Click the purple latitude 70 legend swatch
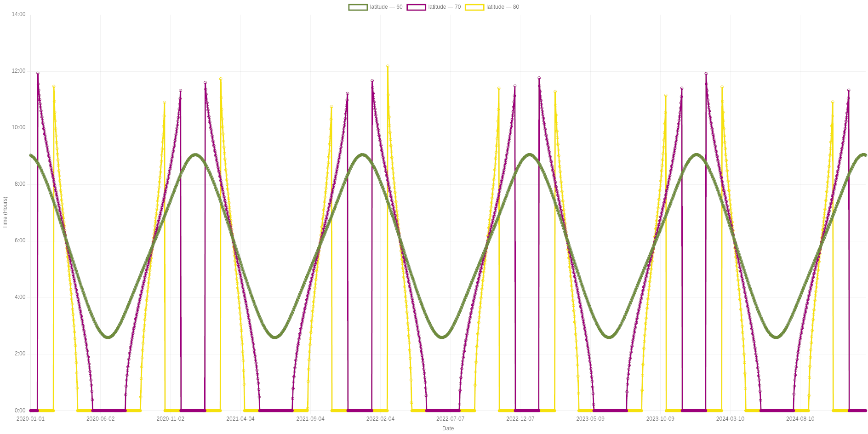 click(416, 7)
